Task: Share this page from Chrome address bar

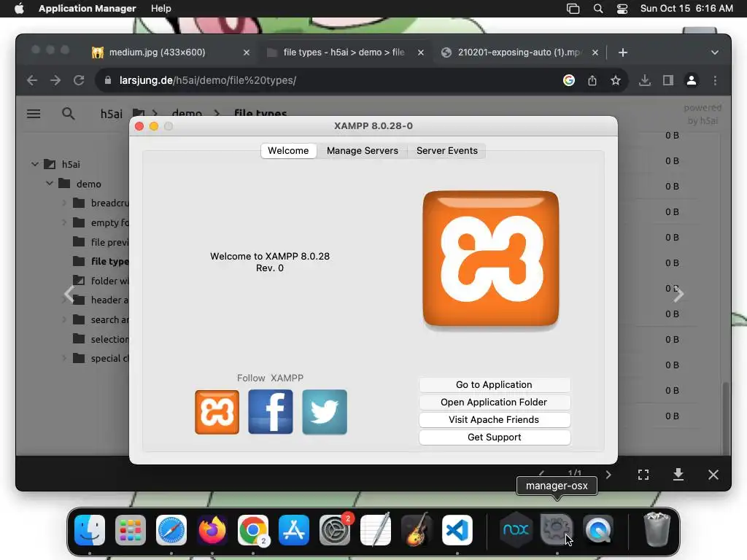Action: pos(592,80)
